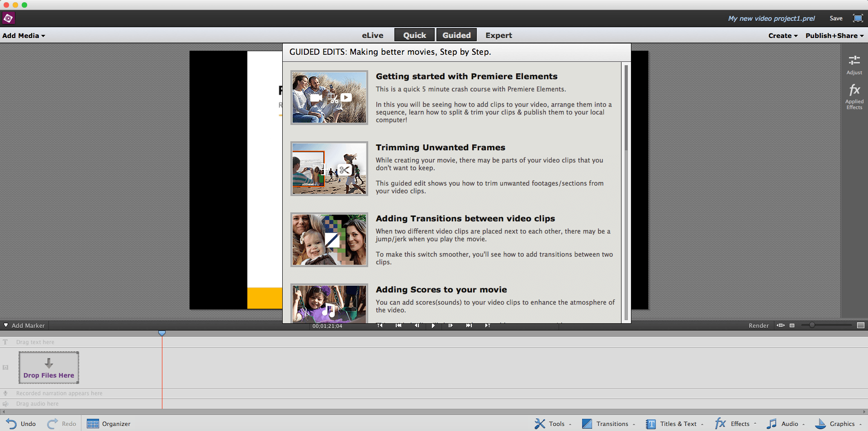Expand the Transitions panel arrow

pos(634,424)
